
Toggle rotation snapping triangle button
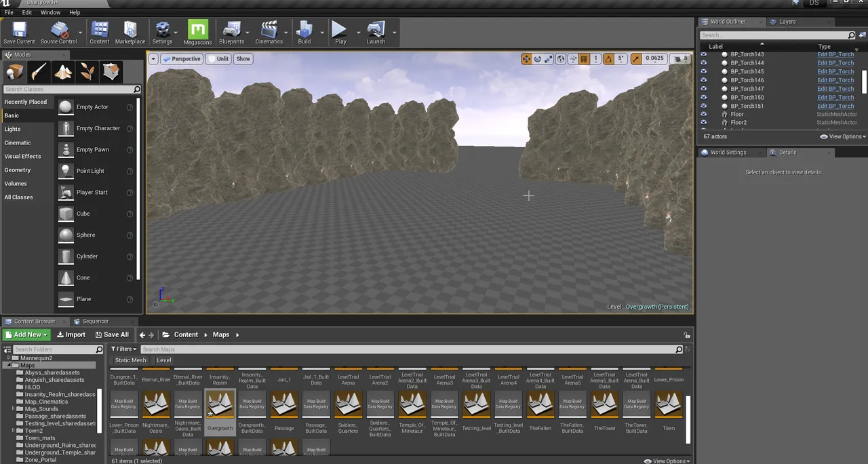(608, 59)
